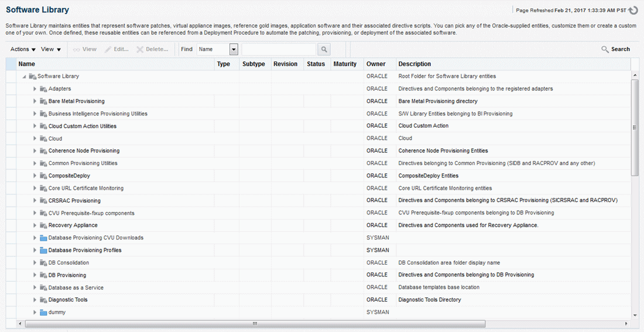Image resolution: width=644 pixels, height=332 pixels.
Task: Expand the Recovery Appliance folder
Action: pyautogui.click(x=35, y=225)
